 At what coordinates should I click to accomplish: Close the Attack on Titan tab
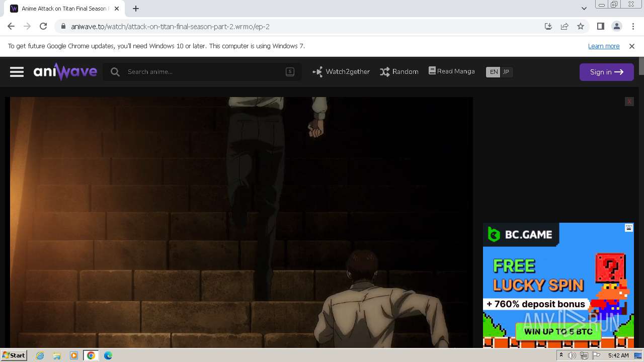(116, 9)
